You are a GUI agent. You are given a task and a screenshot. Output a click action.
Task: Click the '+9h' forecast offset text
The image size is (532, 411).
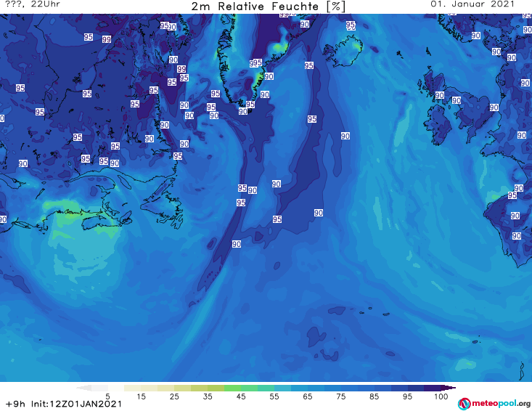click(x=15, y=404)
